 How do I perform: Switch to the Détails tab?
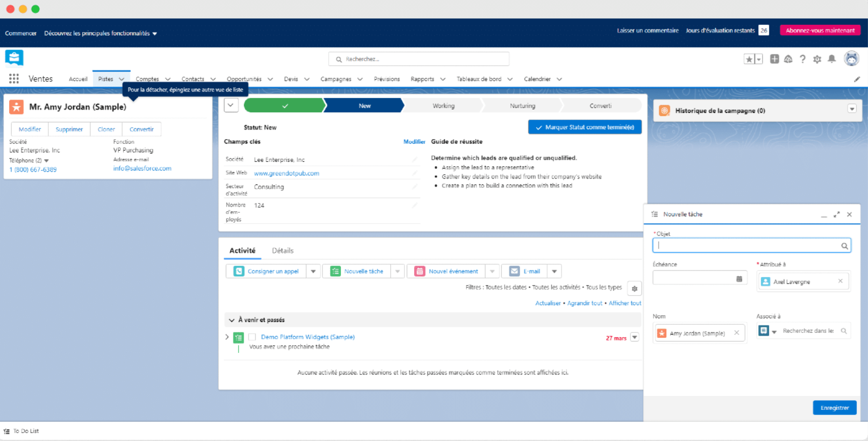point(282,251)
